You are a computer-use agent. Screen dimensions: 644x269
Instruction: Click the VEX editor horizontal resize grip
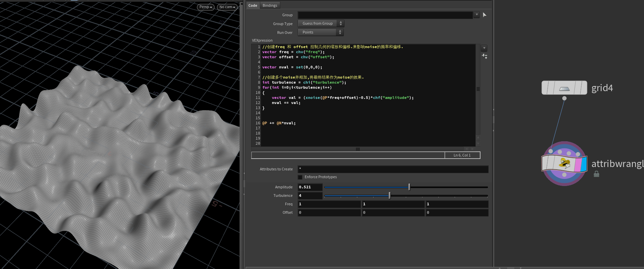pyautogui.click(x=358, y=149)
